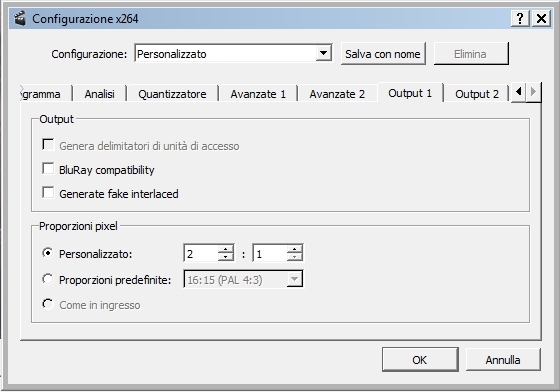Image resolution: width=560 pixels, height=392 pixels.
Task: Increase the first pixel ratio value
Action: pos(226,248)
